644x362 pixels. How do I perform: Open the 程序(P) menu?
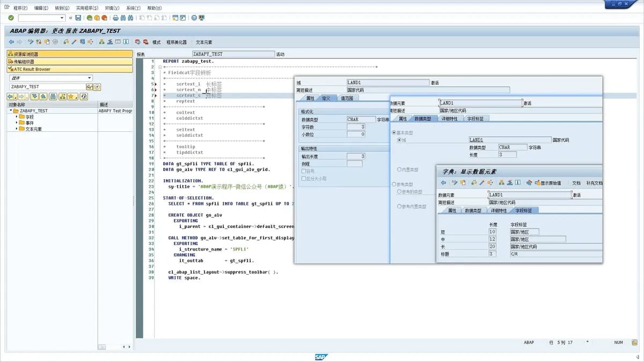(20, 8)
